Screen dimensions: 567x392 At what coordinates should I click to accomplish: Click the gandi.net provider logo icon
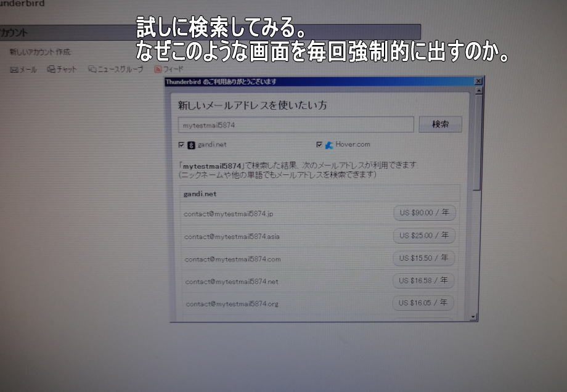(x=191, y=145)
